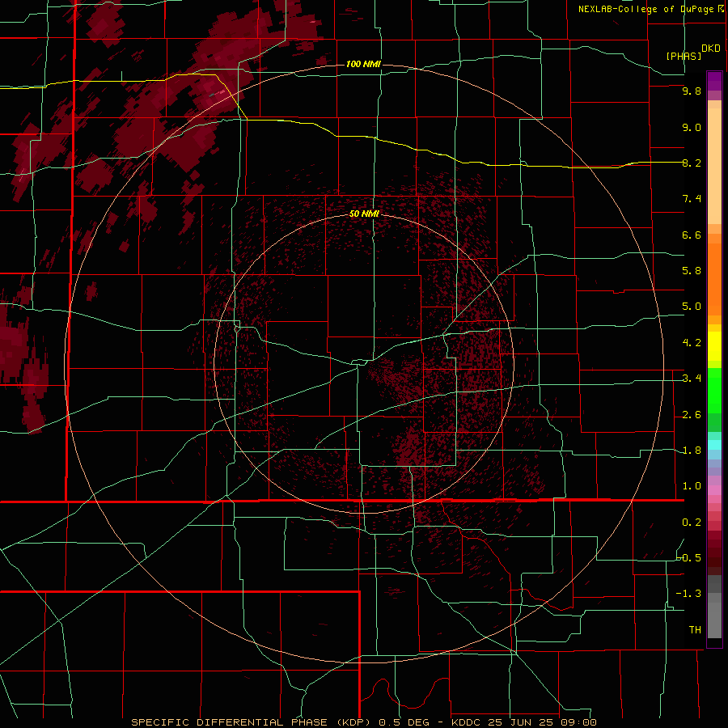
Task: Click the TH label on the scale
Action: [695, 630]
